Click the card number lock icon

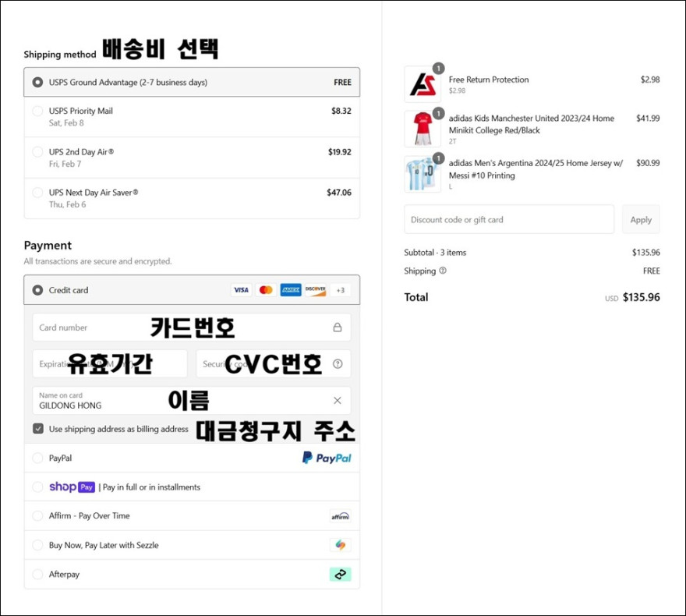click(x=338, y=327)
